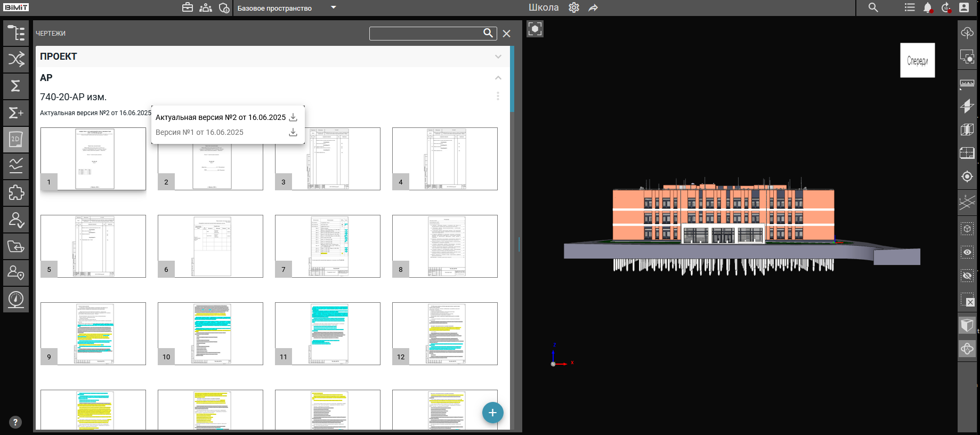Viewport: 980px width, 435px height.
Task: Open drawing sheet thumbnail number 7
Action: [328, 246]
